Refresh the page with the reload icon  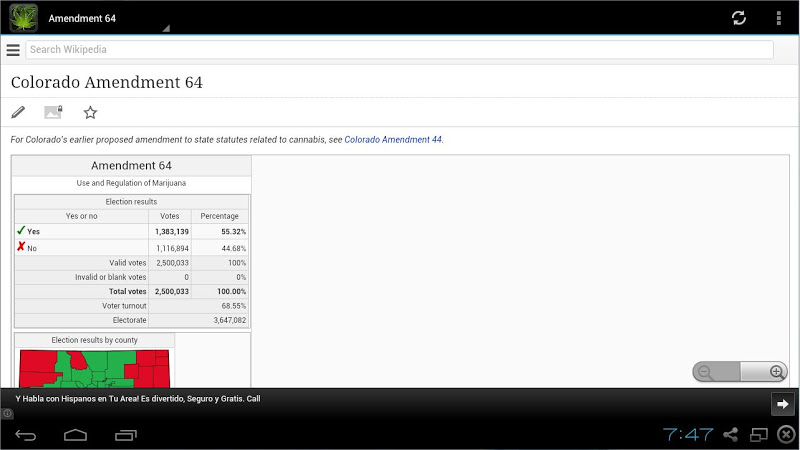(x=738, y=18)
